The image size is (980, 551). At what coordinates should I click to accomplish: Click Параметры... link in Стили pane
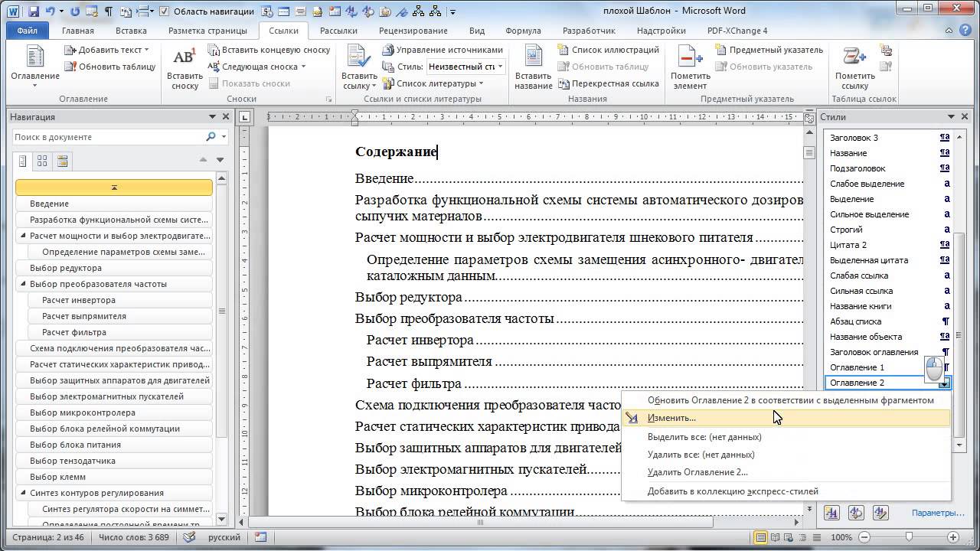pos(938,513)
